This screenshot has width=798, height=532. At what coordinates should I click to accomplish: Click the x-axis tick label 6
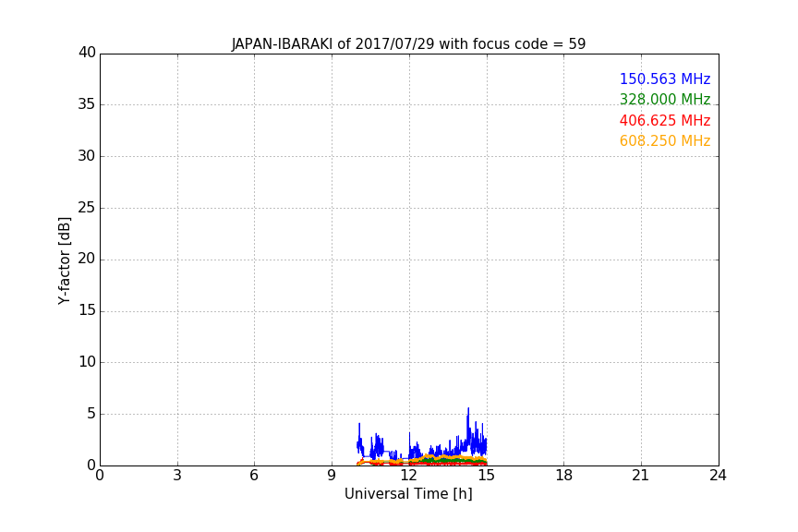[254, 476]
